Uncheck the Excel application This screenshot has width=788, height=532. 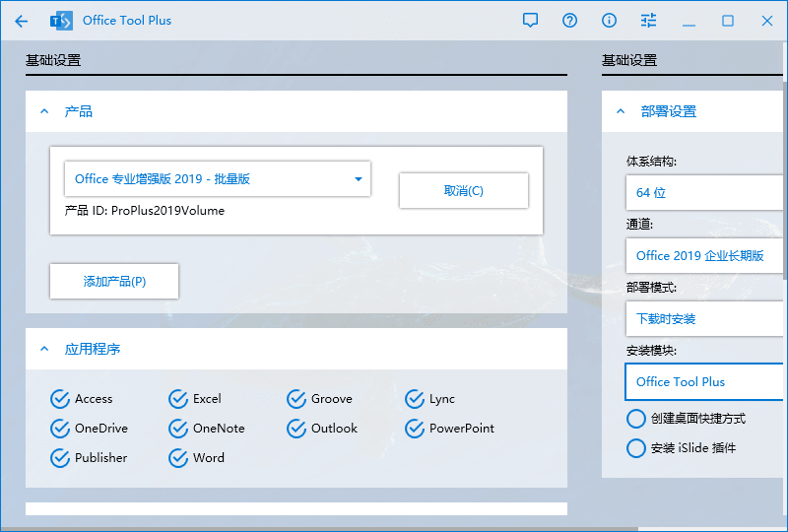click(178, 399)
